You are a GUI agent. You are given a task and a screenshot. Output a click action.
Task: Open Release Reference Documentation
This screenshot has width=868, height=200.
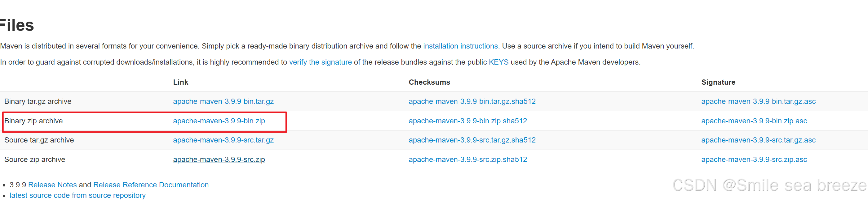point(151,185)
